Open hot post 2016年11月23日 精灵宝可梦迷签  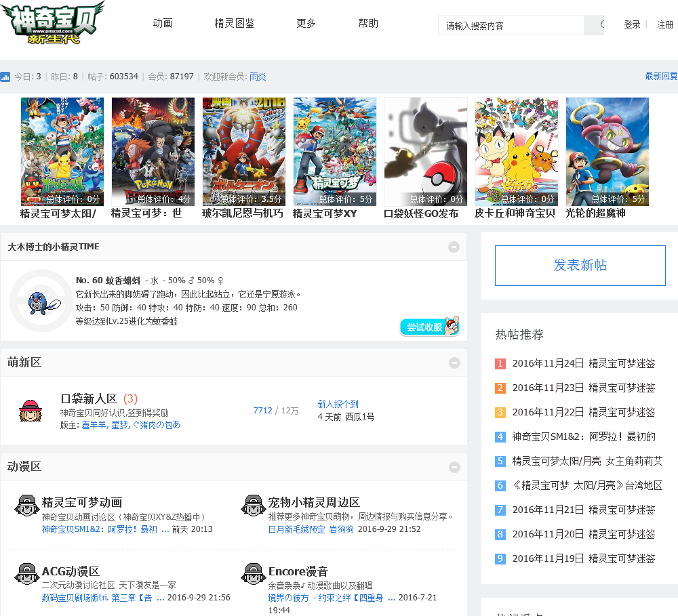(x=584, y=388)
